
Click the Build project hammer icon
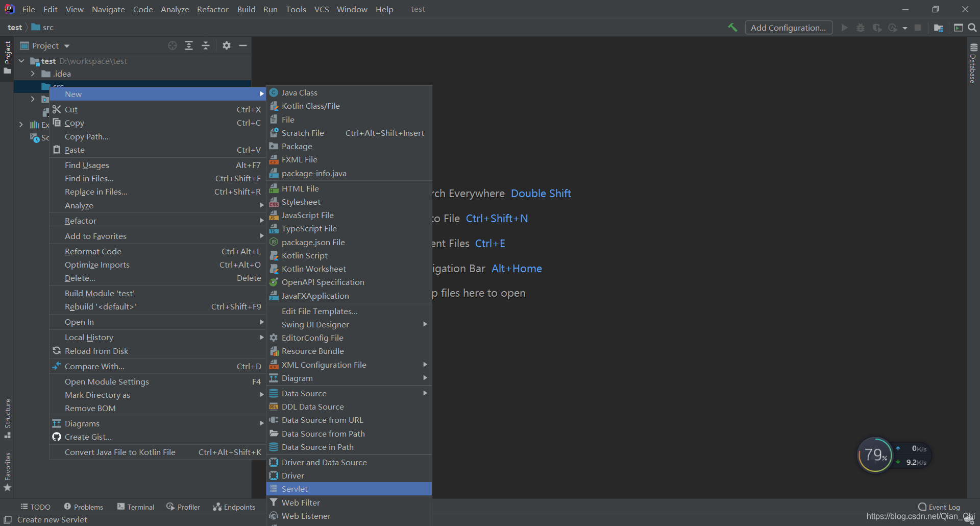[732, 28]
